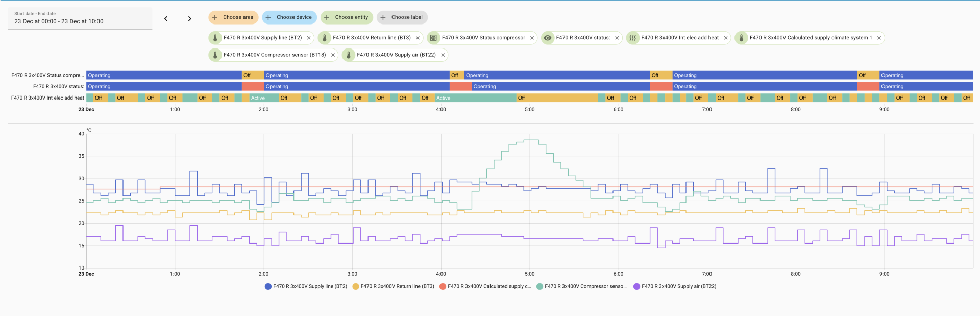Screen dimensions: 980x316
Task: Remove the Compressor sensor (BT18) chip
Action: (x=333, y=55)
